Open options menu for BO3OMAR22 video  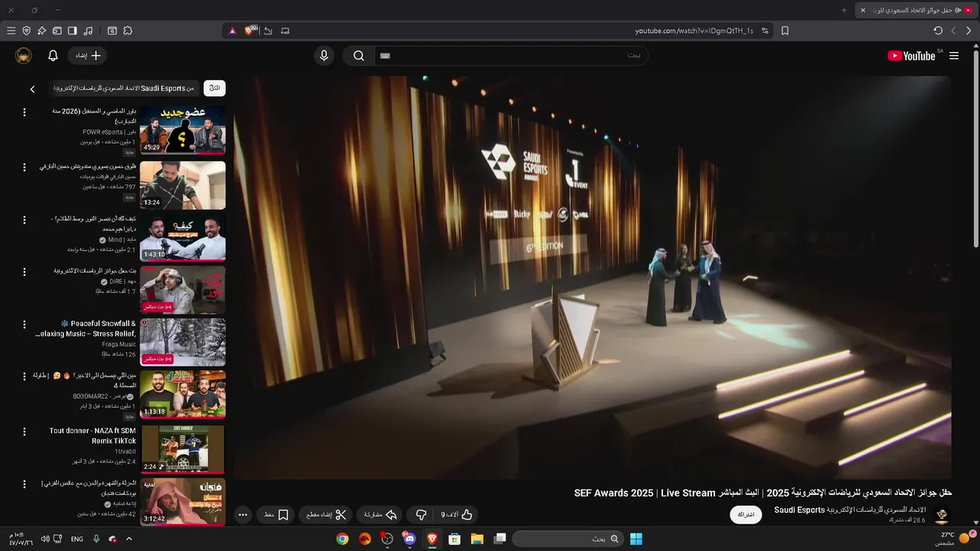[24, 377]
